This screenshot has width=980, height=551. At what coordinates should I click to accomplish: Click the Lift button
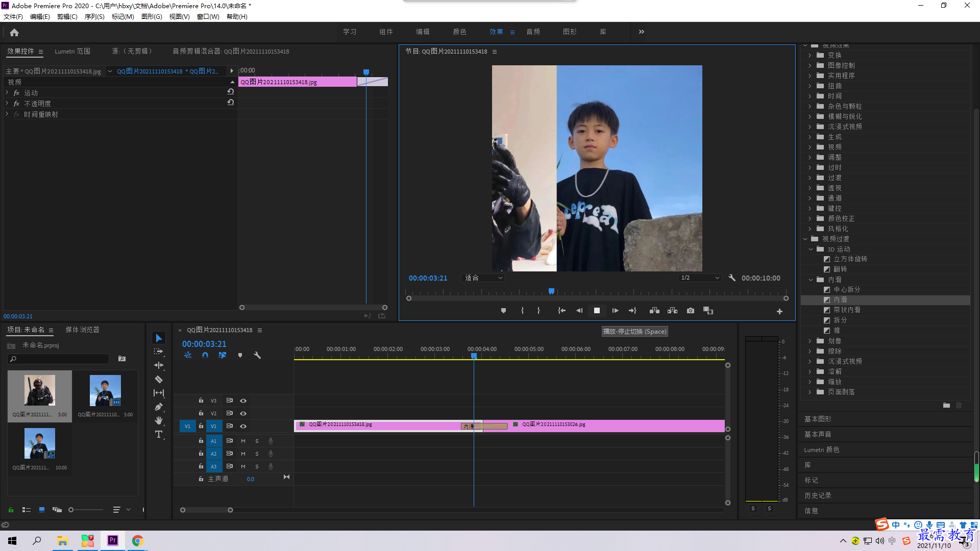pos(654,311)
